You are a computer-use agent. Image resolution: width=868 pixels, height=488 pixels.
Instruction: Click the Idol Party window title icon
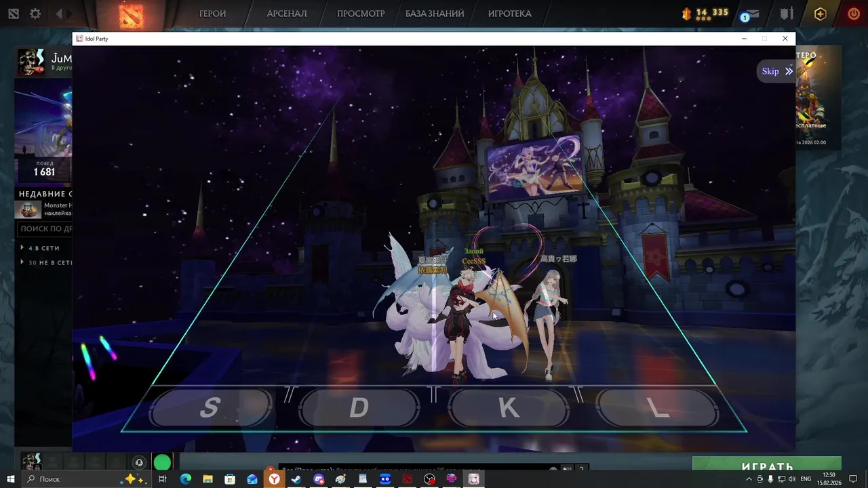tap(79, 39)
